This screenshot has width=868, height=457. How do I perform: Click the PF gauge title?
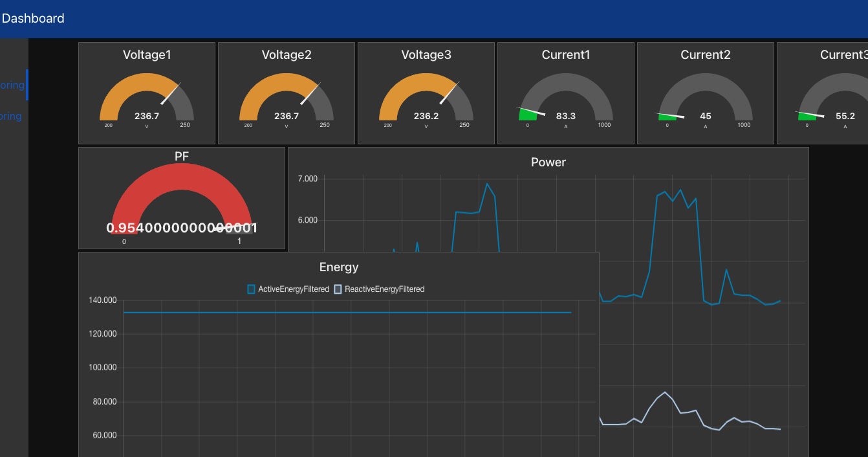click(x=182, y=156)
